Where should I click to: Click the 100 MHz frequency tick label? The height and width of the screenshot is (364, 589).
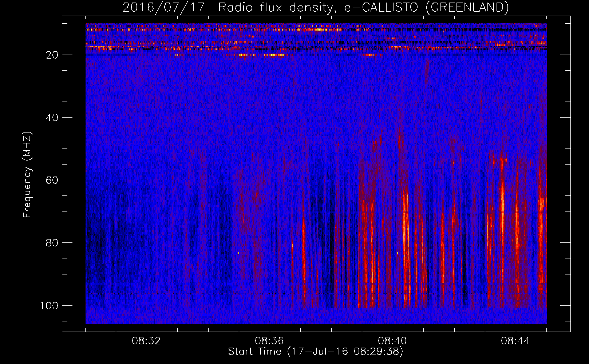[x=49, y=305]
